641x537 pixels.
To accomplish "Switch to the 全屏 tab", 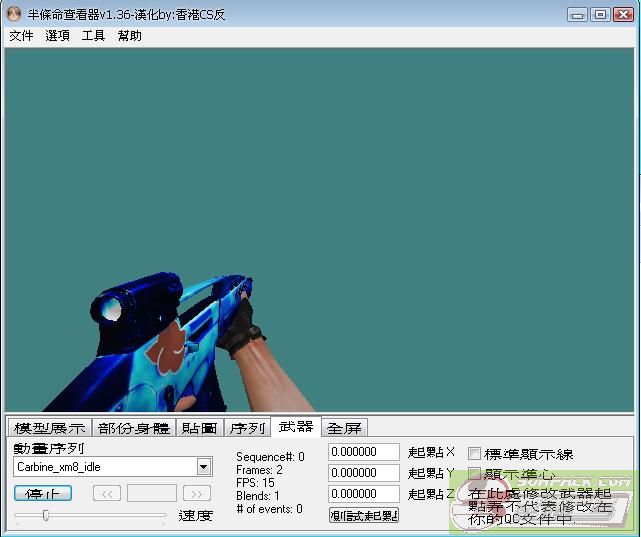I will pyautogui.click(x=344, y=428).
